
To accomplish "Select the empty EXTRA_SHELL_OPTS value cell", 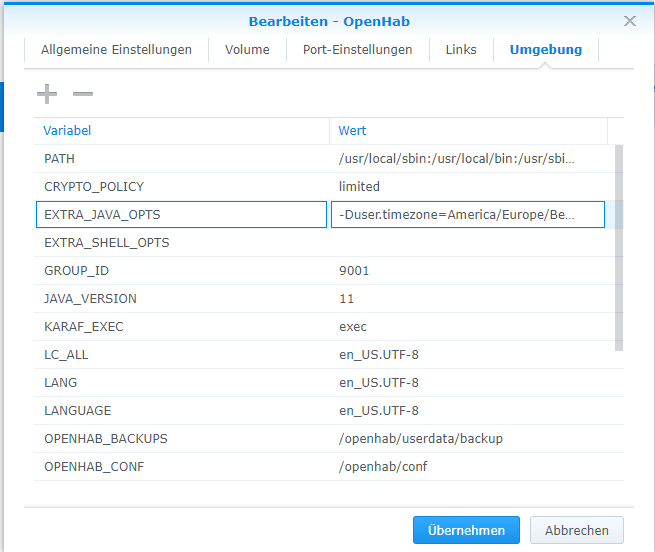I will coord(467,243).
